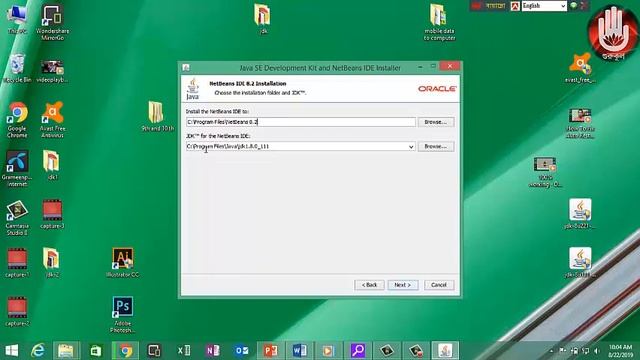This screenshot has width=640, height=360.
Task: Click the Java logo in installer header
Action: 192,89
